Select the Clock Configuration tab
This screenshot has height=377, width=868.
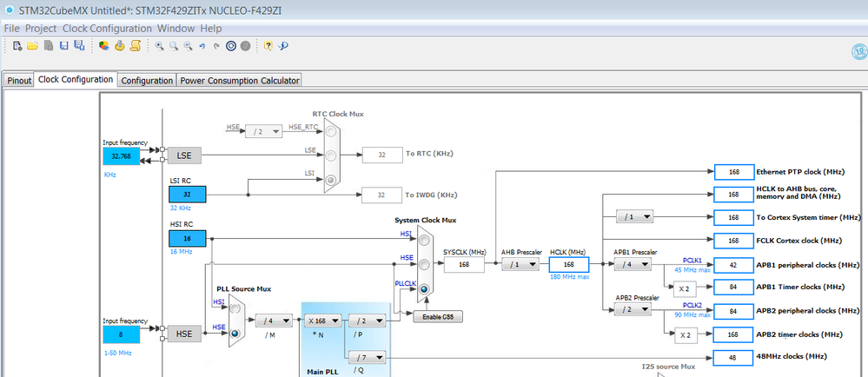(76, 79)
